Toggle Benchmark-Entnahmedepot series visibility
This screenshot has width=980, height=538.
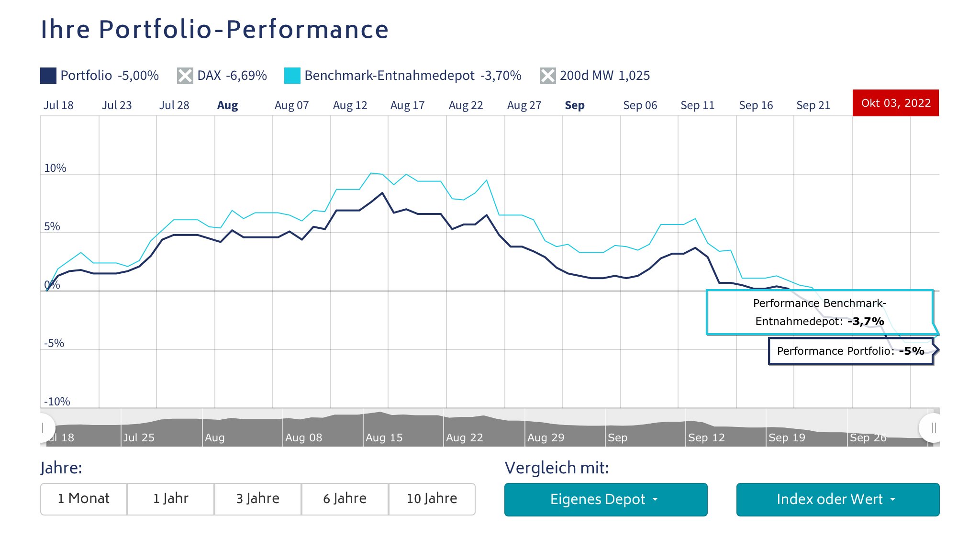(x=292, y=76)
